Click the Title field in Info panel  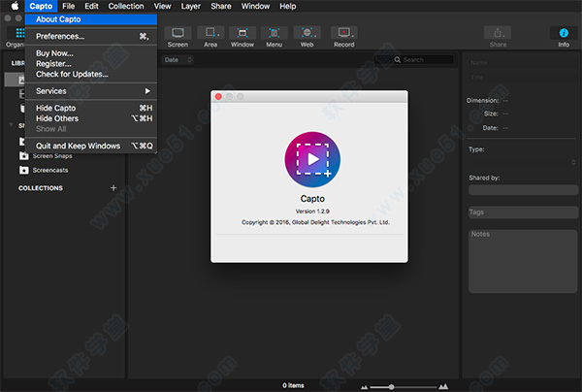click(x=522, y=78)
